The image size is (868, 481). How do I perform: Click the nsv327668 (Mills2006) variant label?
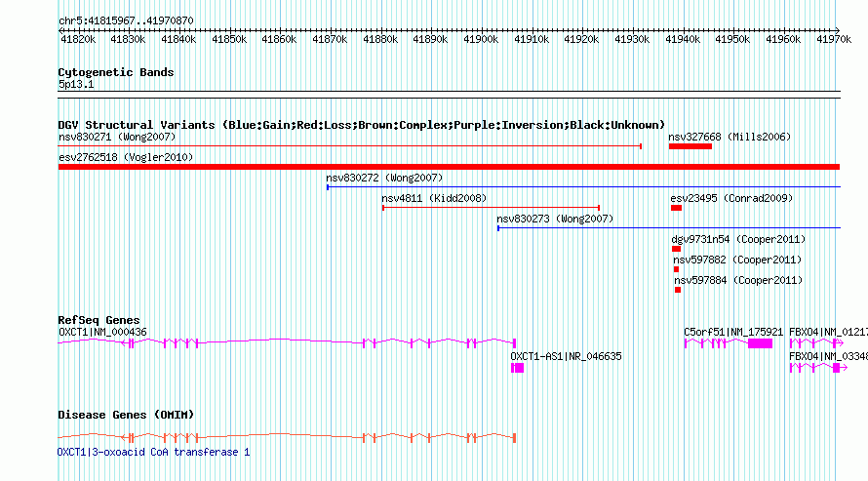[730, 137]
